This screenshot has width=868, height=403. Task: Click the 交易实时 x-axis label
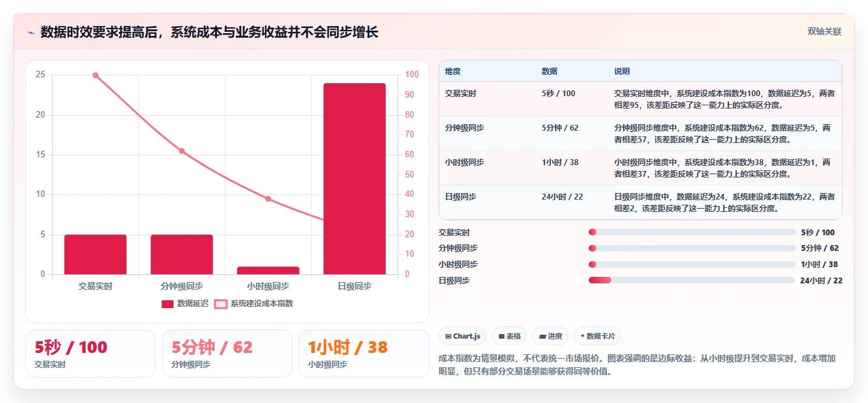[x=96, y=286]
